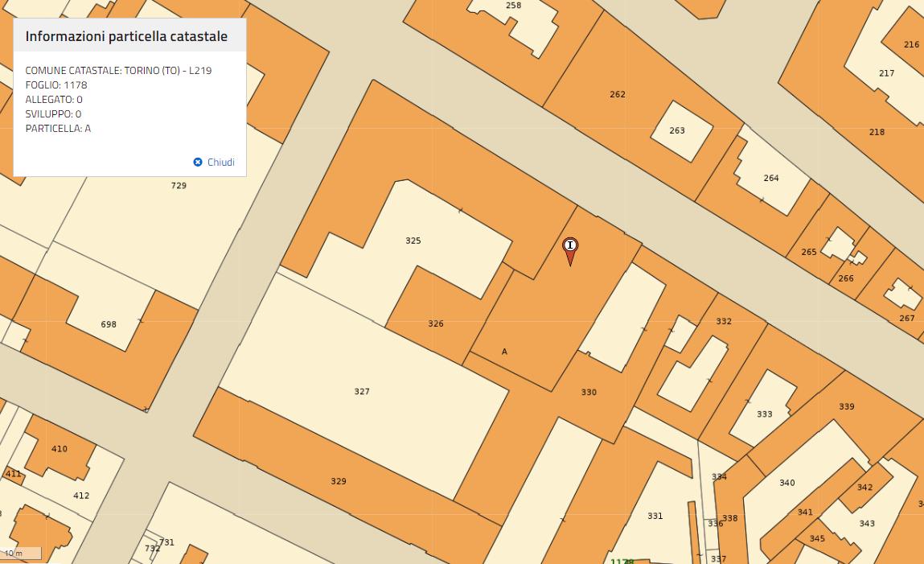Click the blue X icon beside Chiudi

[x=198, y=163]
